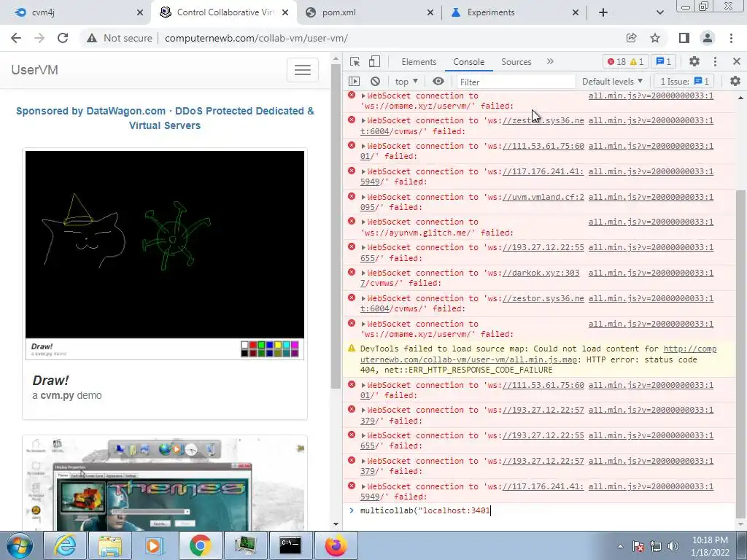This screenshot has width=747, height=560.
Task: Open all.min.js link on darkok.xyz row
Action: pos(651,273)
